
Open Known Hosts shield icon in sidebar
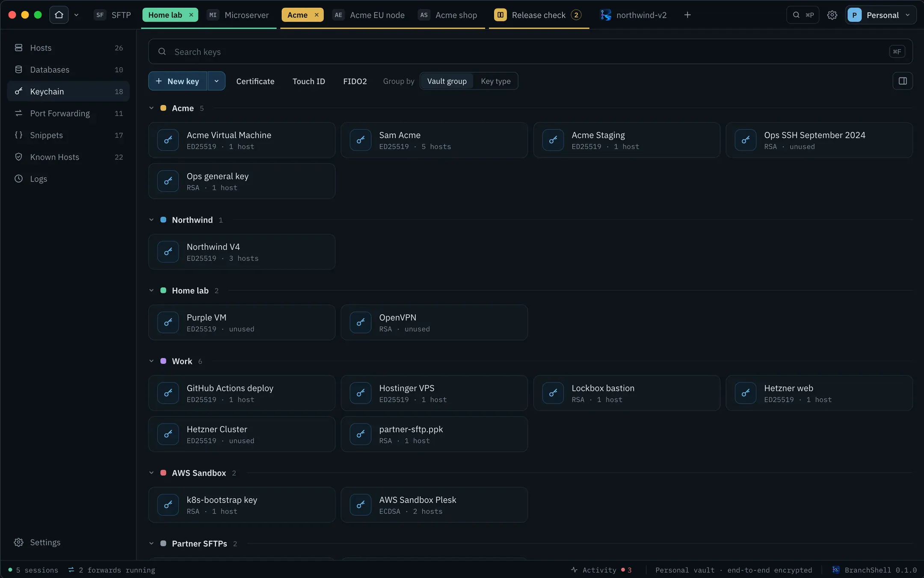[18, 157]
